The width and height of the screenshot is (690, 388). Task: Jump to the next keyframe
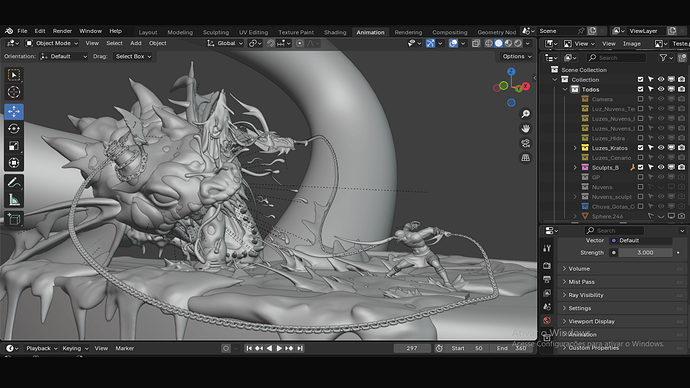click(x=290, y=348)
